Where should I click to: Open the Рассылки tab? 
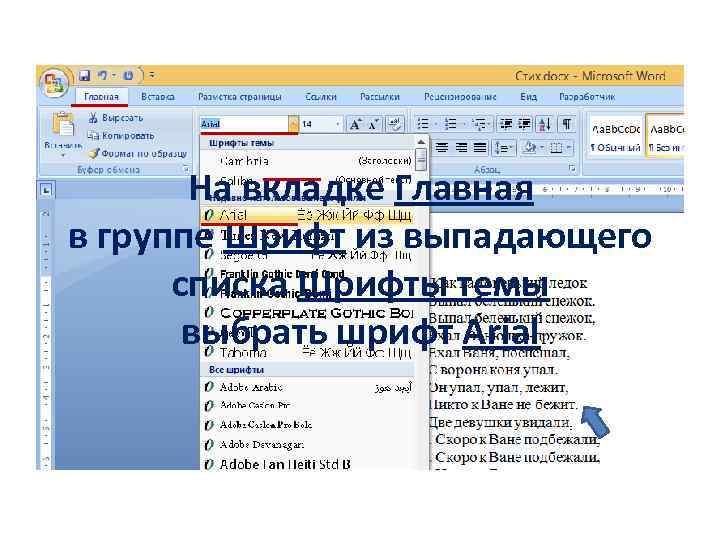380,97
